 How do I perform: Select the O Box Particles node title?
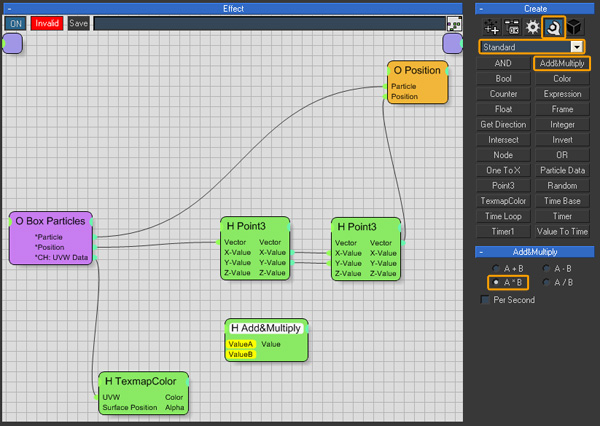click(50, 221)
